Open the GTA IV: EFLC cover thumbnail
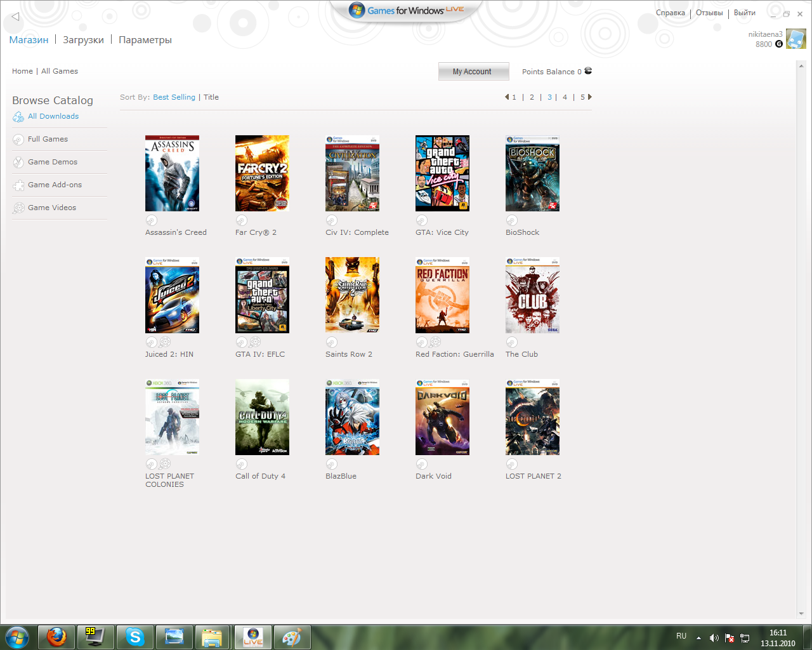The image size is (812, 650). pyautogui.click(x=262, y=295)
